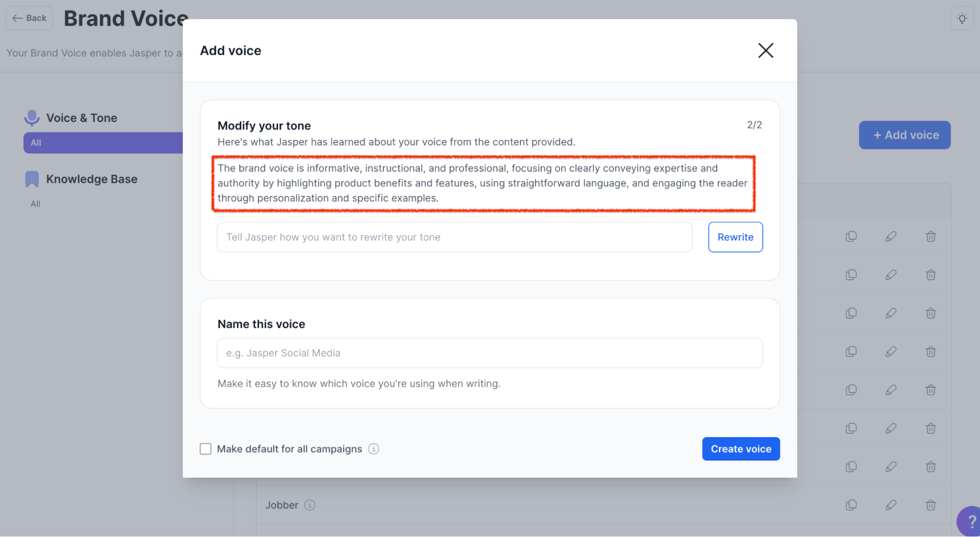Click the topmost pencil edit icon
Image resolution: width=980 pixels, height=537 pixels.
(x=891, y=237)
